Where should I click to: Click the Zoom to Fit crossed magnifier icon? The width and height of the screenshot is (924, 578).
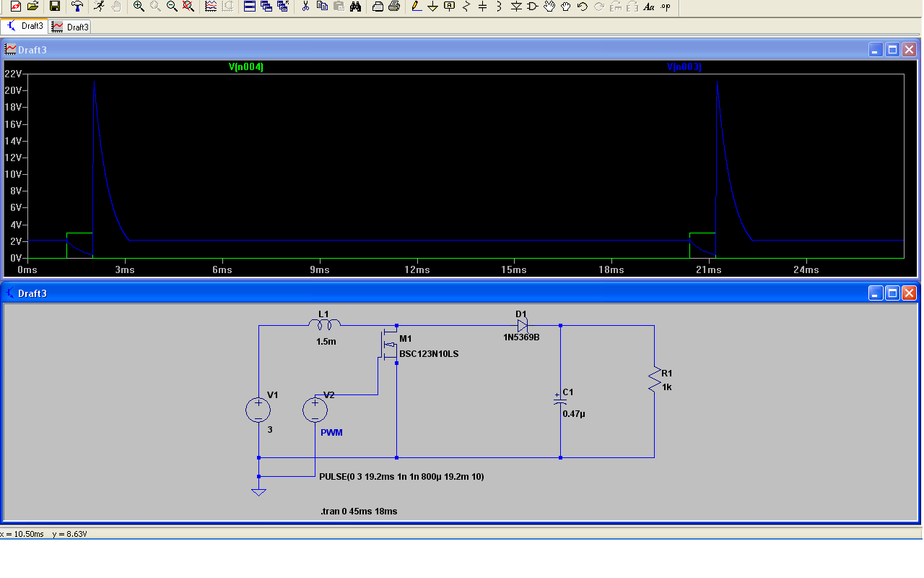[x=188, y=7]
